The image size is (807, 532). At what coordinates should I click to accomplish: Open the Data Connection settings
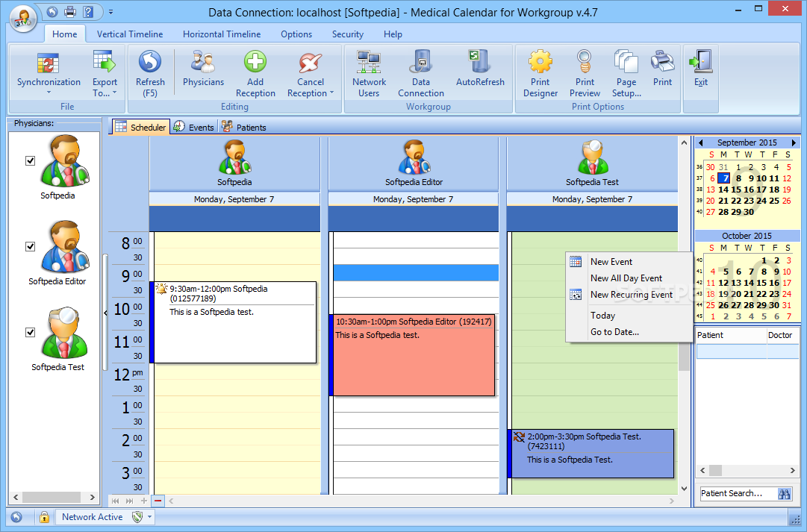[x=420, y=62]
